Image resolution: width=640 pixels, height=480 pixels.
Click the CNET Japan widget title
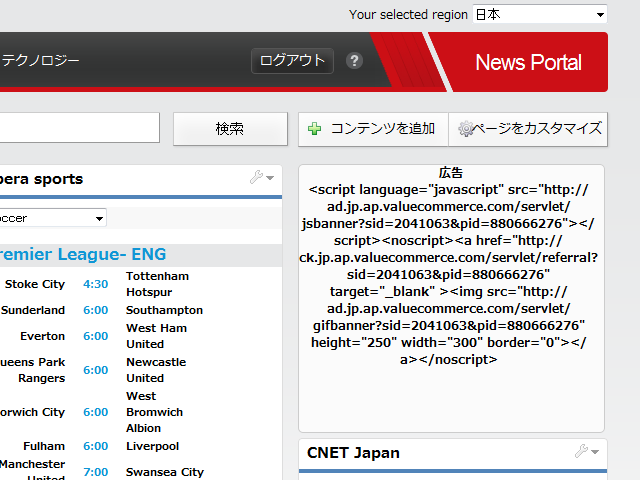coord(353,453)
